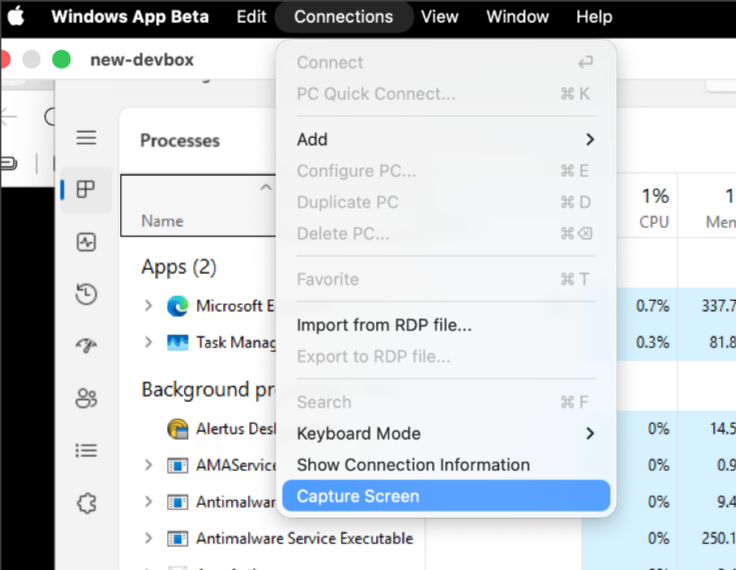Click Antimalware Service Executable 250.1 memory value
Screen dimensions: 736x570
click(x=719, y=538)
